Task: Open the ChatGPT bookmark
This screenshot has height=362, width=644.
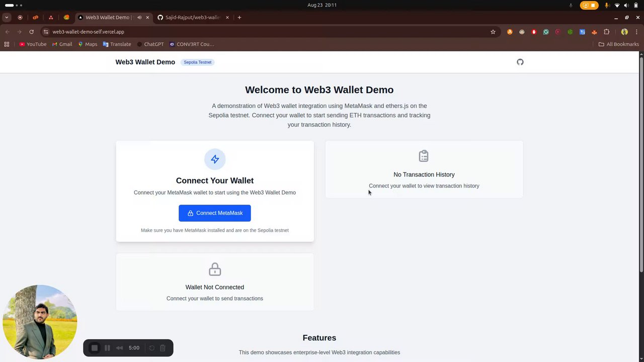Action: coord(150,44)
